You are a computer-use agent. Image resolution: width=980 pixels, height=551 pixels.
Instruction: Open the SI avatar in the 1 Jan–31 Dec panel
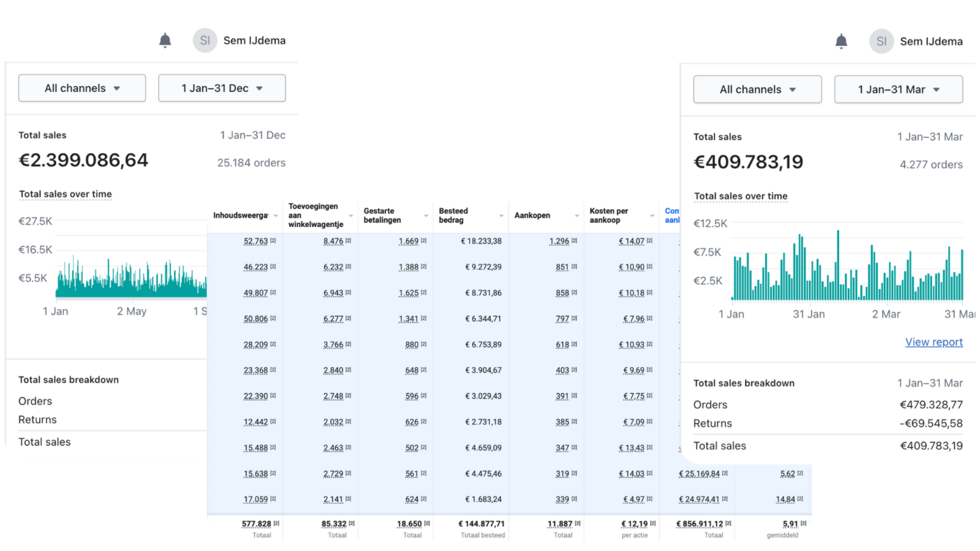click(205, 40)
